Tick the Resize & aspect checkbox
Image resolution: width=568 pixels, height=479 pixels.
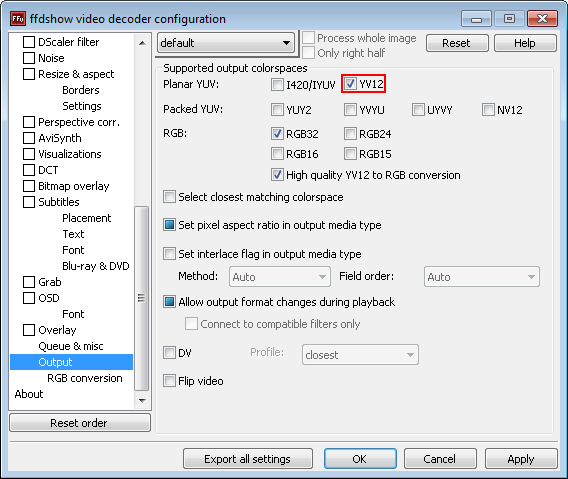click(29, 74)
